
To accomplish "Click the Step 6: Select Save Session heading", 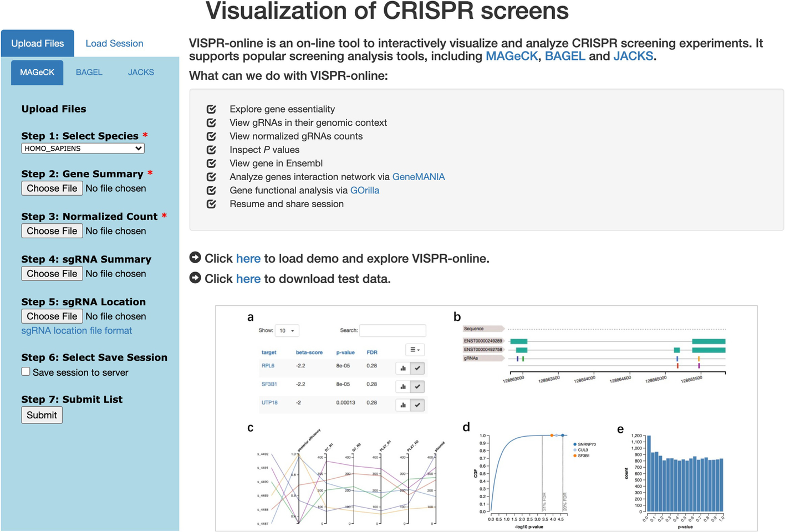I will click(x=94, y=357).
